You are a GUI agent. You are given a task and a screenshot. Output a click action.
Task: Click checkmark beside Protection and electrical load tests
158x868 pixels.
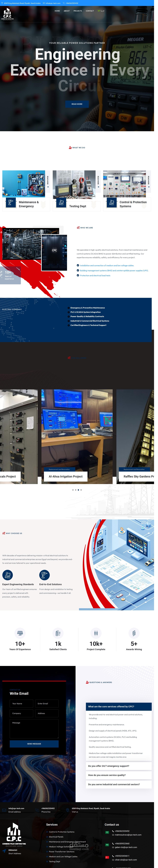tap(78, 276)
